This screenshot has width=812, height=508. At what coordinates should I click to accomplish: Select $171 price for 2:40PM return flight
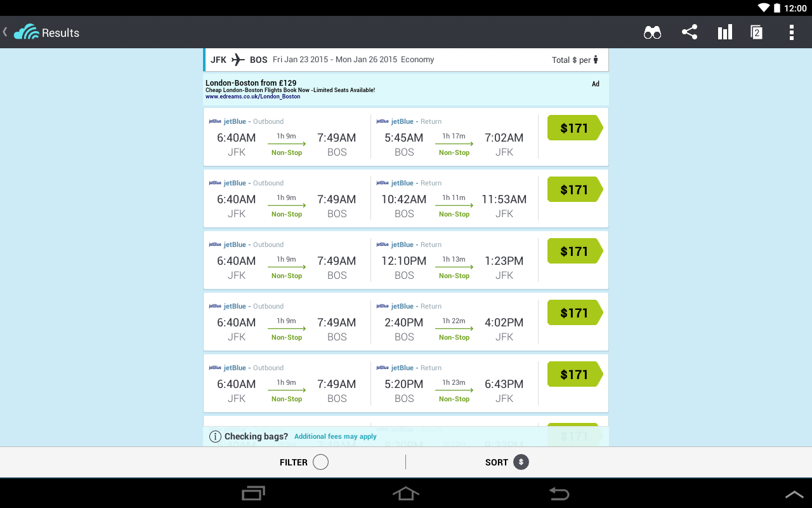click(575, 313)
